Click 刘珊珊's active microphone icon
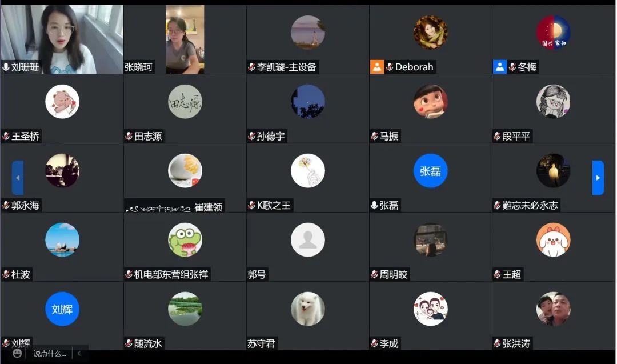 [6, 67]
